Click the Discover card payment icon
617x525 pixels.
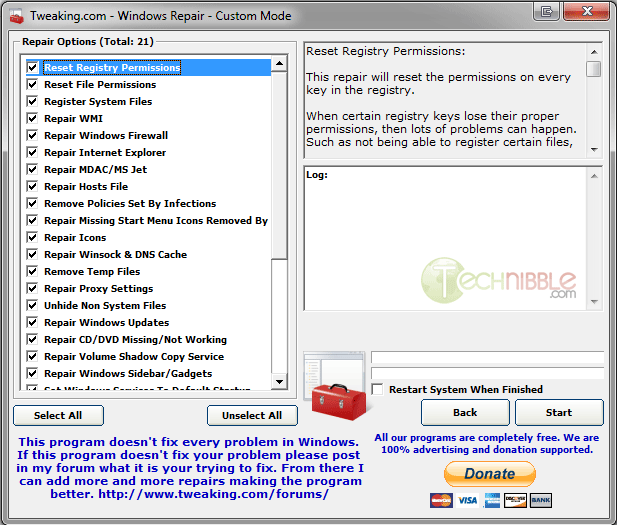pyautogui.click(x=515, y=500)
